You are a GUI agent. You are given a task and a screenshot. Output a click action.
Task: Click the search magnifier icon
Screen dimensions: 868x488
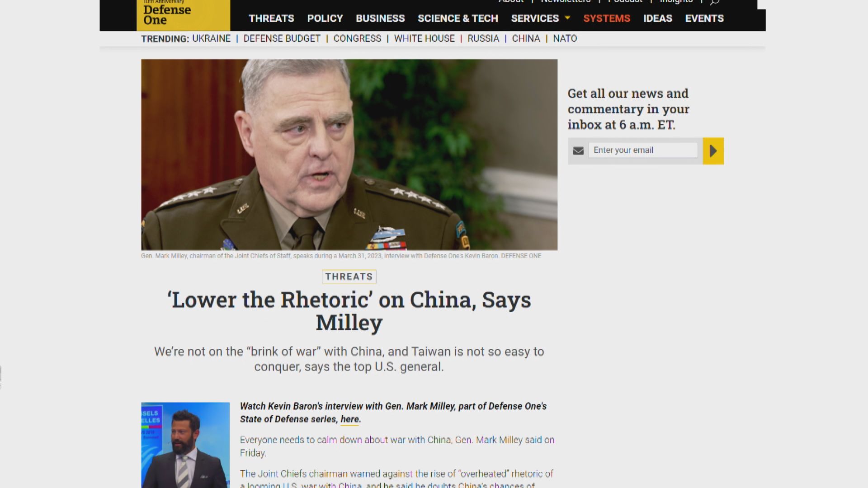[714, 2]
